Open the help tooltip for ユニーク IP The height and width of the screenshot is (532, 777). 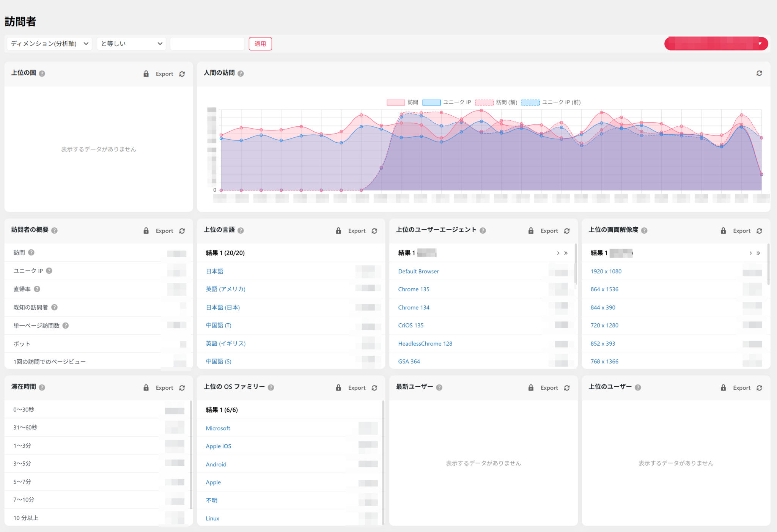coord(49,271)
